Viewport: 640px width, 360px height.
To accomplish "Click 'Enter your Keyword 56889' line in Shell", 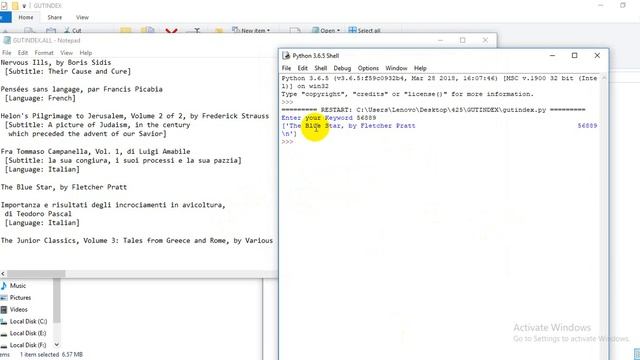I will tap(329, 118).
